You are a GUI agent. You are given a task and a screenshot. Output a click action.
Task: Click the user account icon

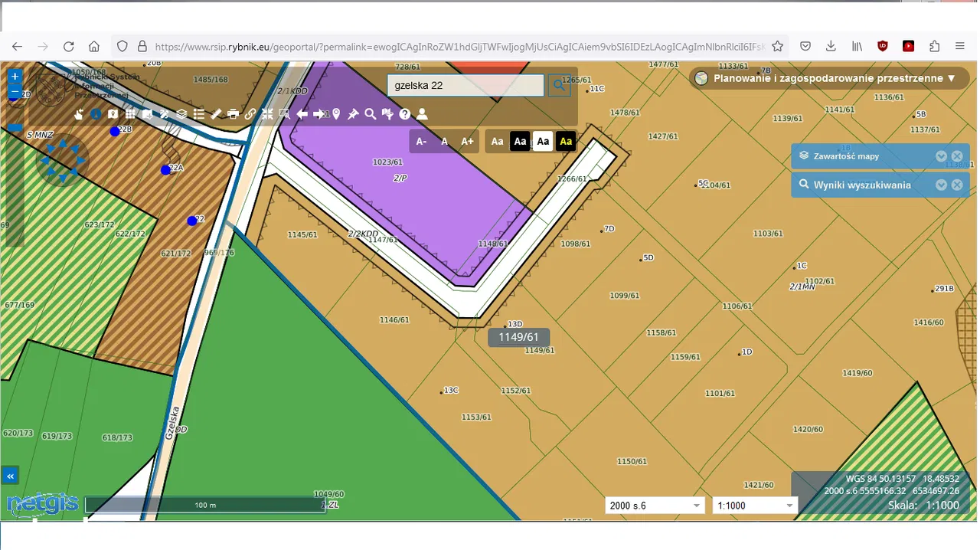[x=422, y=114]
